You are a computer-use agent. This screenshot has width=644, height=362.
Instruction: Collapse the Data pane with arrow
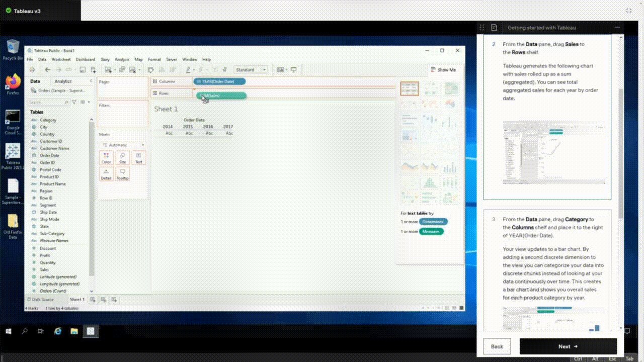coord(91,81)
